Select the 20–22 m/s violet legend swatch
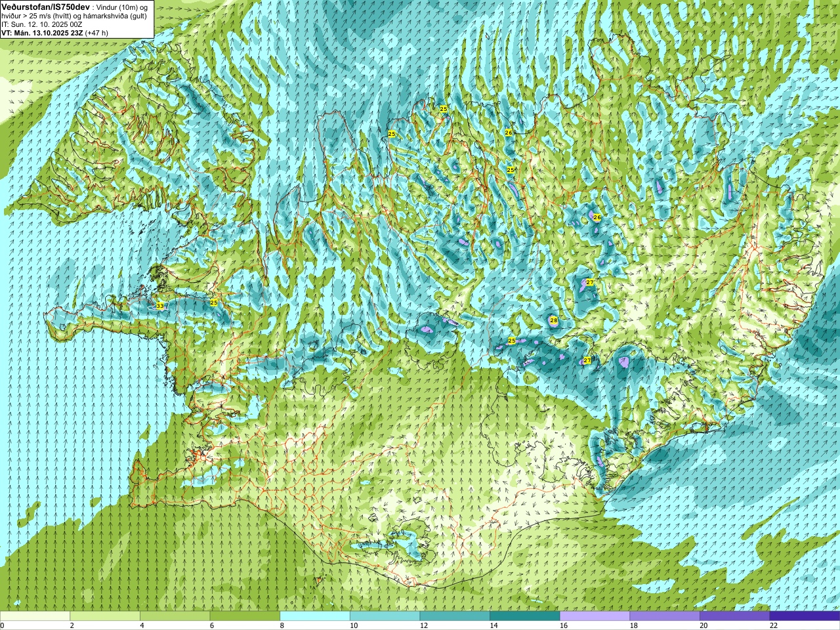 point(735,616)
